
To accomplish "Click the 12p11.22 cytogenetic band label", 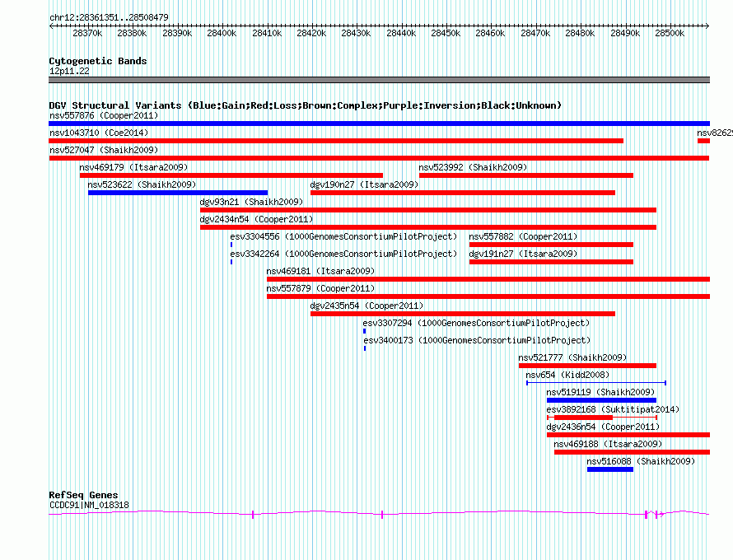I will [69, 71].
